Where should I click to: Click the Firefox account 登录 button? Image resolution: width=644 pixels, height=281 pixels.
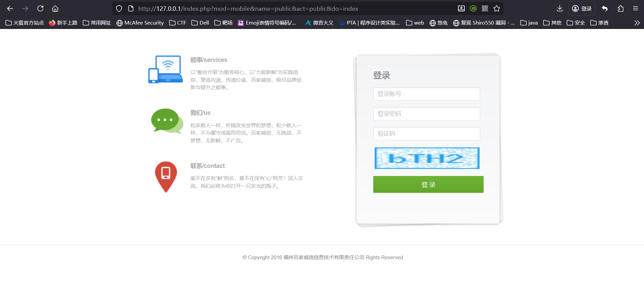(x=582, y=8)
